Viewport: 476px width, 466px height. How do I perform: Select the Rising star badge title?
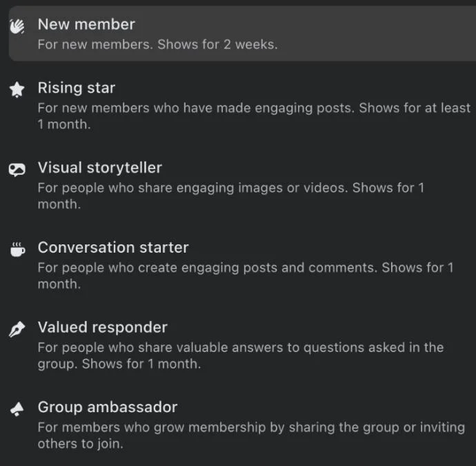coord(77,88)
